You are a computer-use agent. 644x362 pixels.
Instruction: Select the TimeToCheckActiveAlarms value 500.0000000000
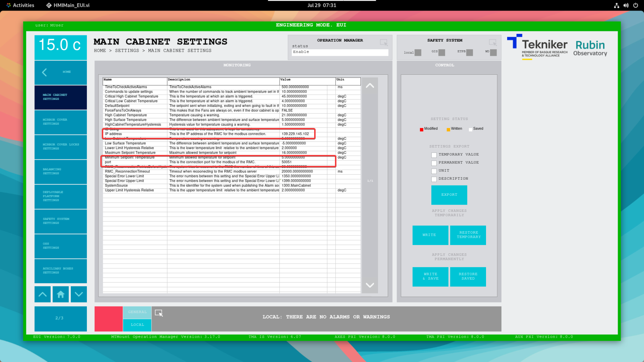tap(295, 87)
